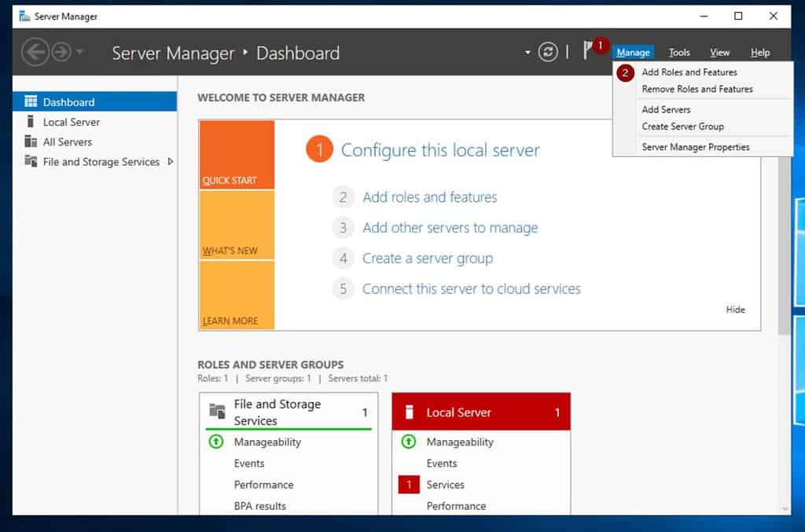
Task: Click Configure this local server link
Action: point(440,150)
